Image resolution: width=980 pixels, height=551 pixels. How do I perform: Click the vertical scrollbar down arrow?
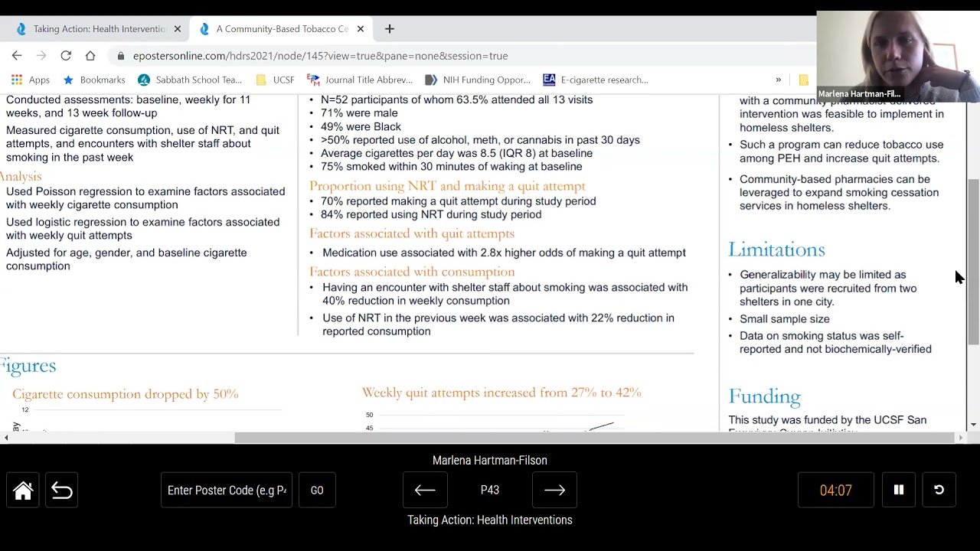(973, 425)
